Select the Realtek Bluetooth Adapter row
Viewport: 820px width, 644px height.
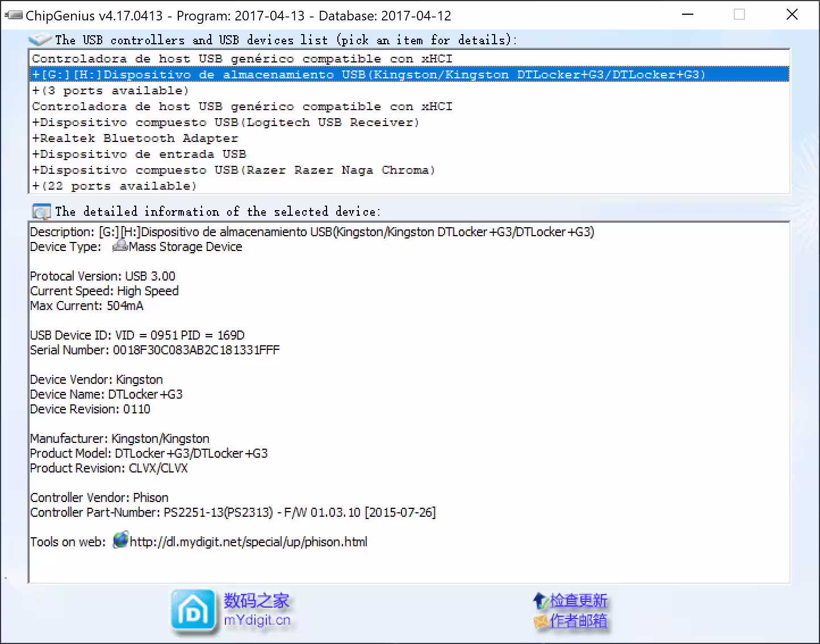point(409,138)
